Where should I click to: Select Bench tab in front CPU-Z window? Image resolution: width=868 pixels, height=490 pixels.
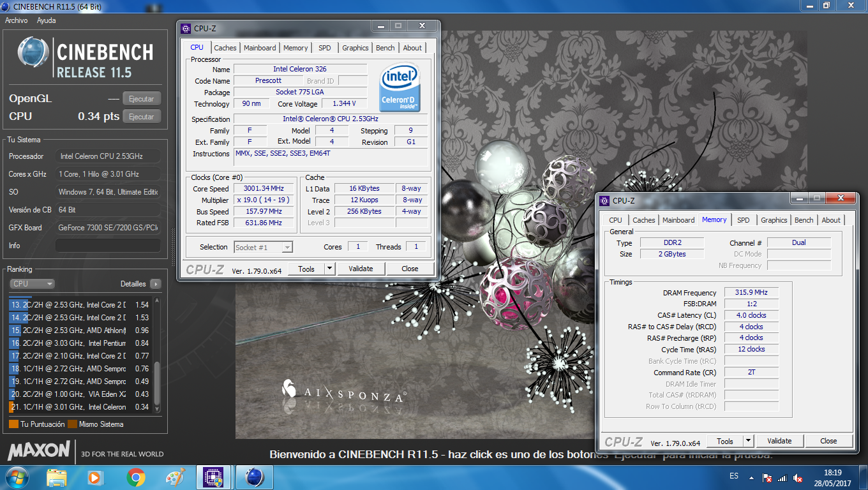point(385,48)
